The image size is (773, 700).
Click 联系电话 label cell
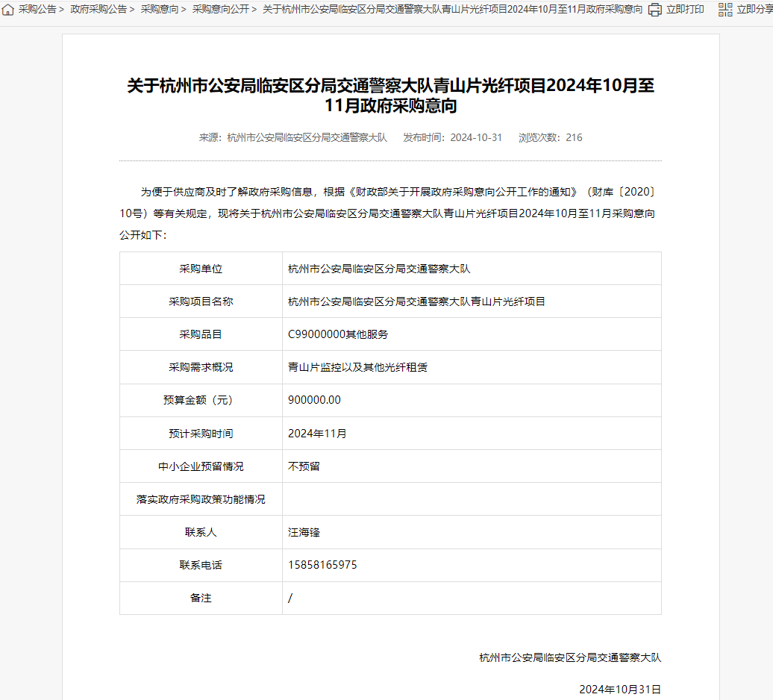pos(201,565)
